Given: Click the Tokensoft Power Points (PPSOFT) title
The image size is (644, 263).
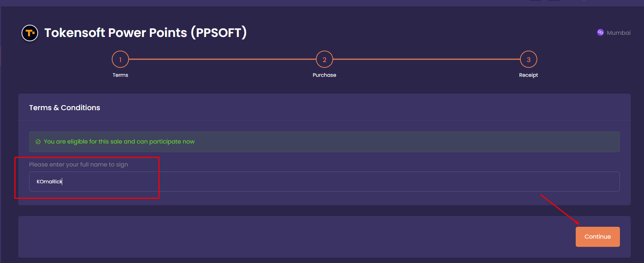Looking at the screenshot, I should 145,33.
